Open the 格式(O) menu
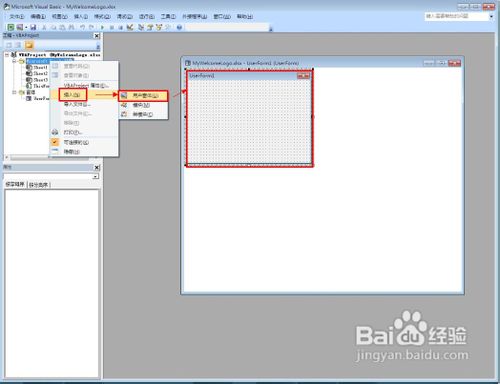The width and height of the screenshot is (500, 384). click(102, 16)
